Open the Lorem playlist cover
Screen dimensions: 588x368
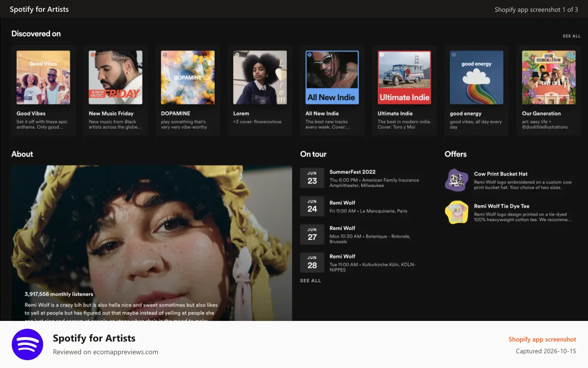point(260,78)
